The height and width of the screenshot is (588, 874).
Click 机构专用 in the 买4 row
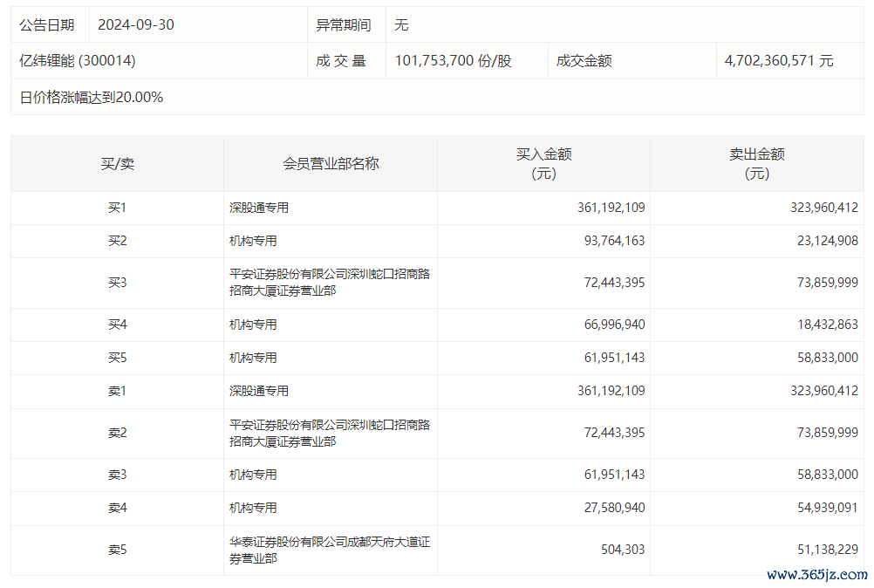click(253, 325)
